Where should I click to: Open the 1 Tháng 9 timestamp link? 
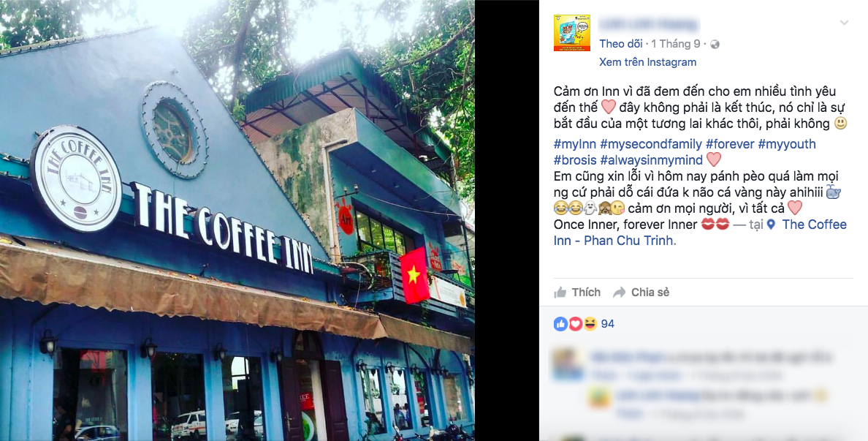click(x=677, y=44)
